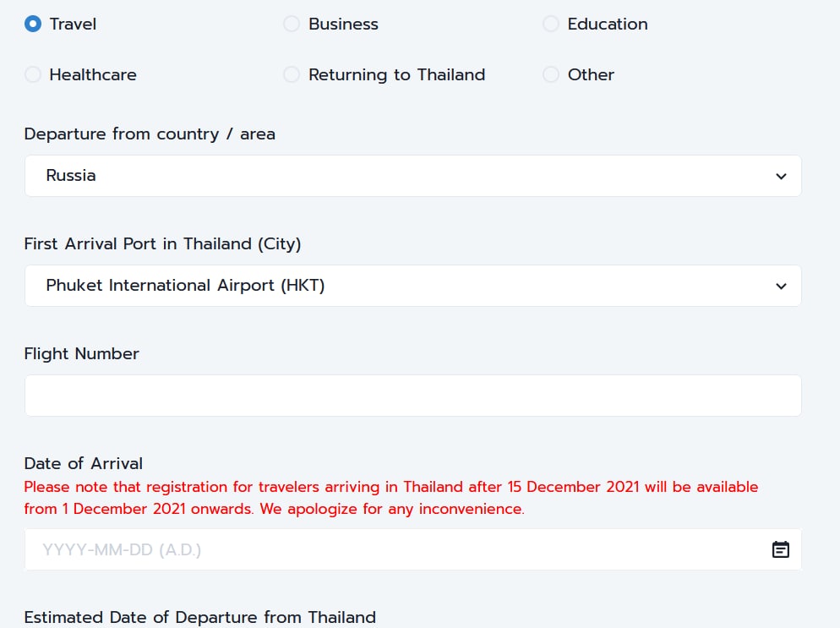Image resolution: width=840 pixels, height=628 pixels.
Task: Click the 'Date of Arrival' label text
Action: coord(83,463)
